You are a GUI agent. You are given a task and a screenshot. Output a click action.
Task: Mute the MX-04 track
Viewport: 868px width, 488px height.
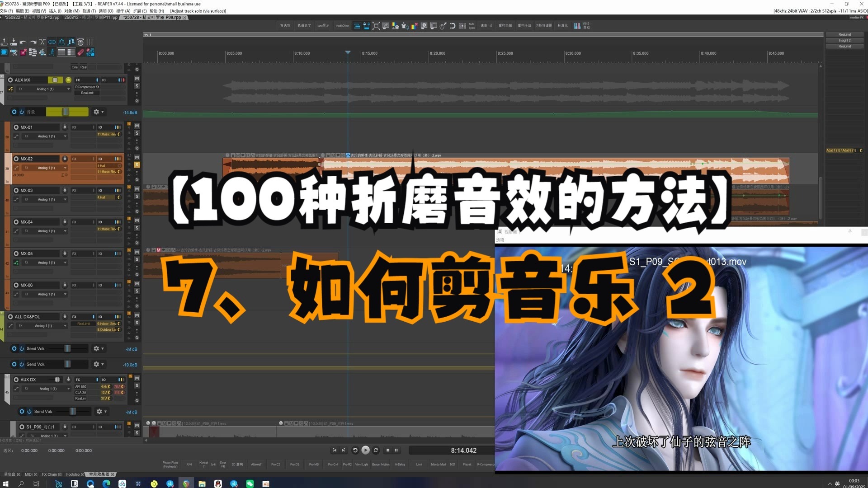137,221
